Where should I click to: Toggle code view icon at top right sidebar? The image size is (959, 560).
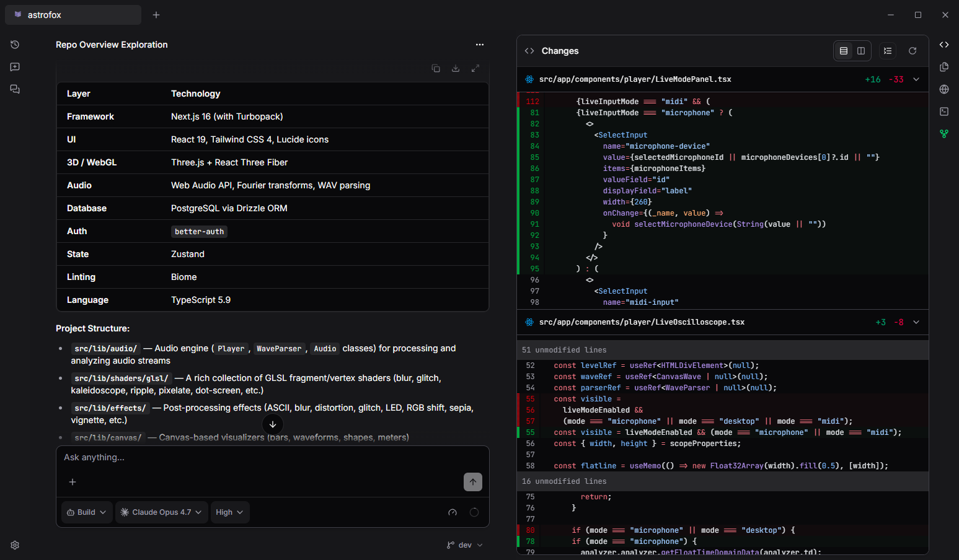[944, 45]
